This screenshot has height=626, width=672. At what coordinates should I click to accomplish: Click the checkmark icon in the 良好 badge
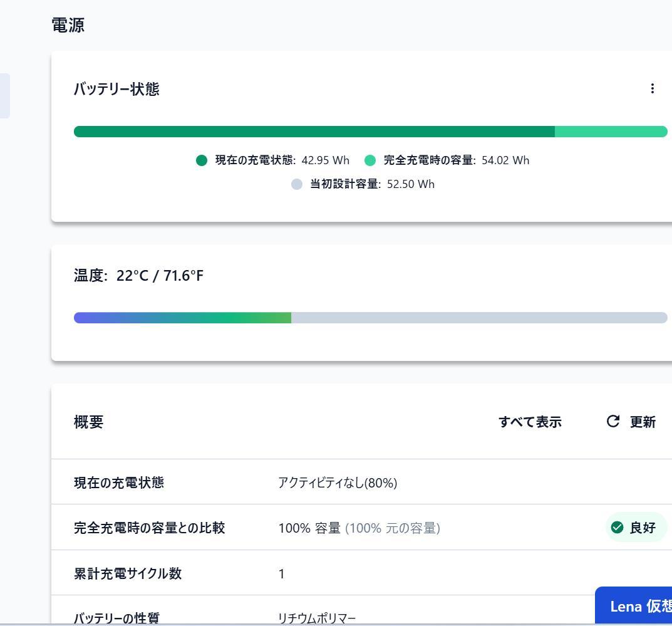(617, 528)
